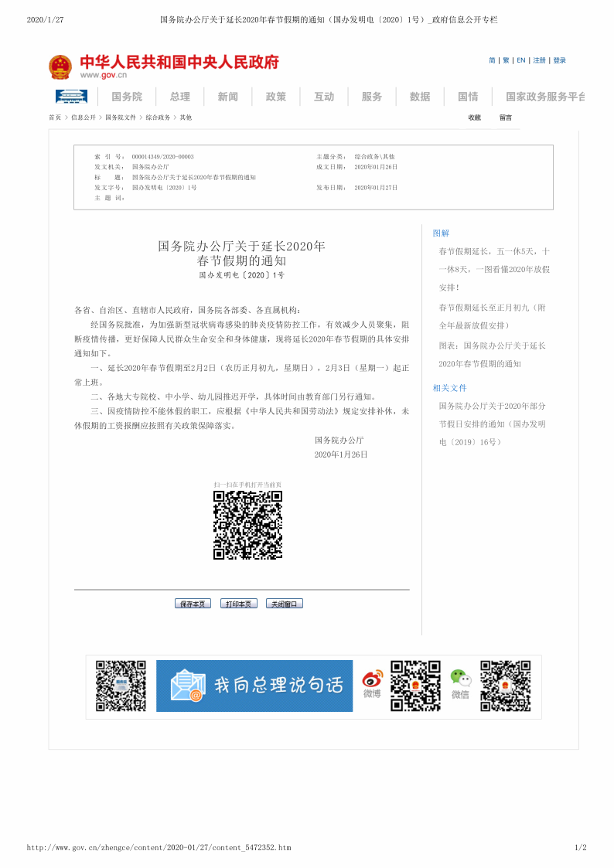Open link 图表：国务院办公厅关于延长

492,355
